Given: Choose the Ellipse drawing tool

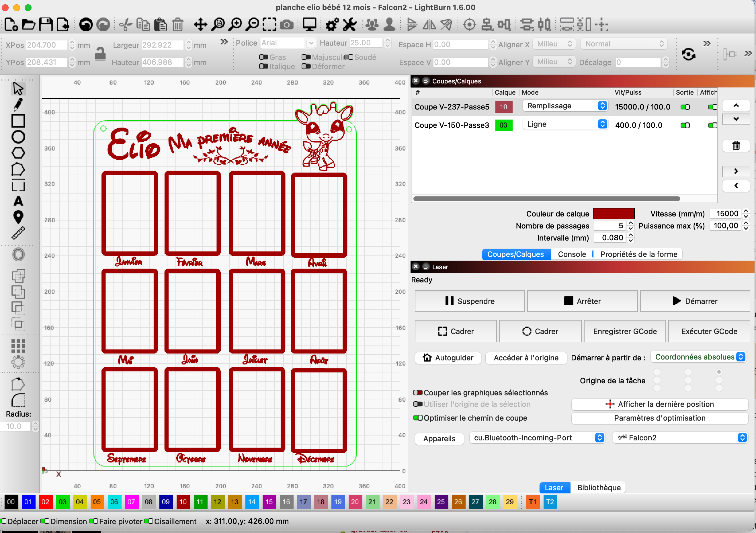Looking at the screenshot, I should click(18, 137).
